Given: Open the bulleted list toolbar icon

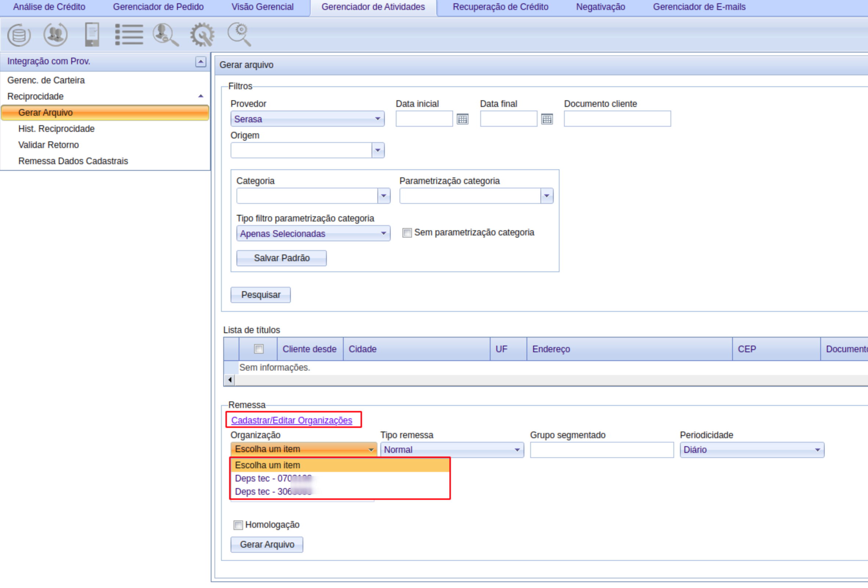Looking at the screenshot, I should 129,35.
